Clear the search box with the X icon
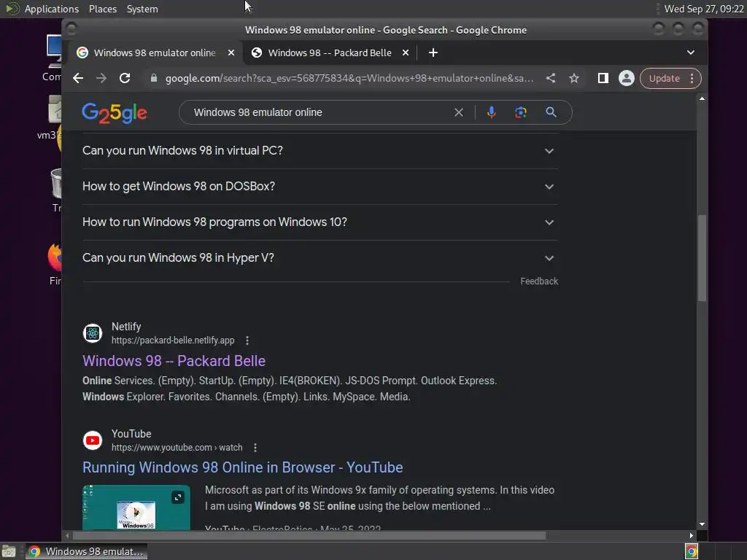This screenshot has width=747, height=560. point(459,112)
